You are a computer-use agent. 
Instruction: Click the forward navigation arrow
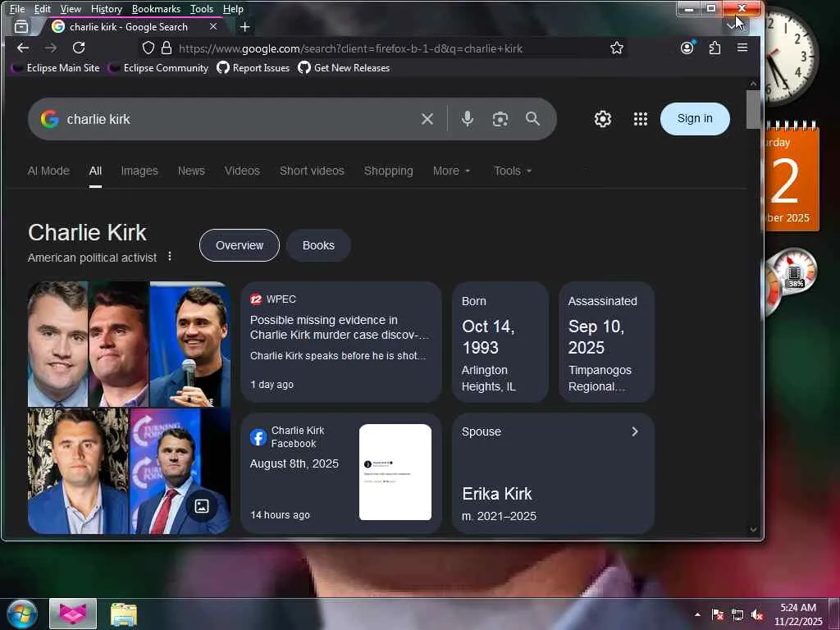[x=51, y=48]
